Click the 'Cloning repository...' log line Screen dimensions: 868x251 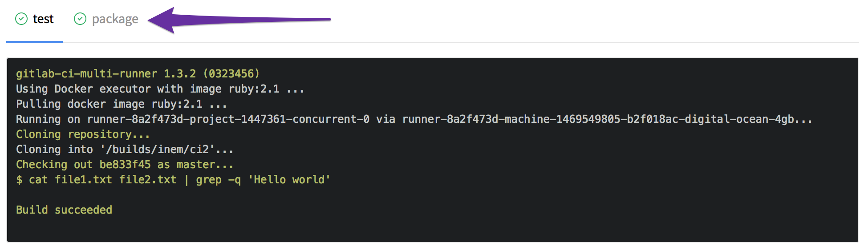click(x=83, y=134)
